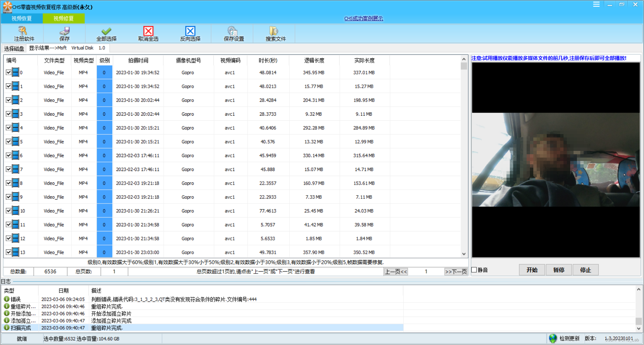Click the 停止 stop button
644x345 pixels.
(586, 270)
